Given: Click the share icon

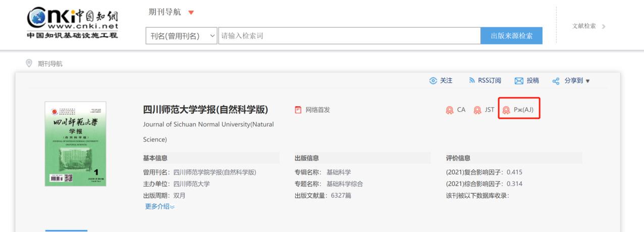Looking at the screenshot, I should click(x=556, y=81).
